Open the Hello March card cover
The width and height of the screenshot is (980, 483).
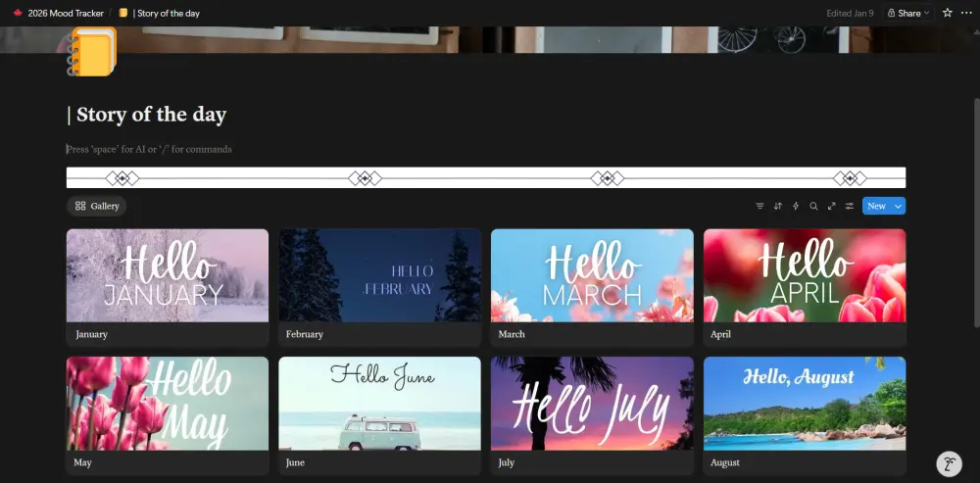pyautogui.click(x=592, y=275)
